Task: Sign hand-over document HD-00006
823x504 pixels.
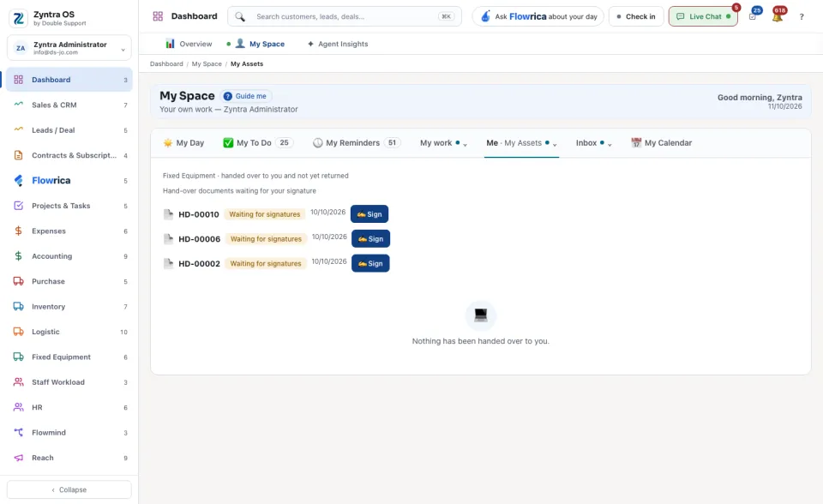Action: [370, 239]
